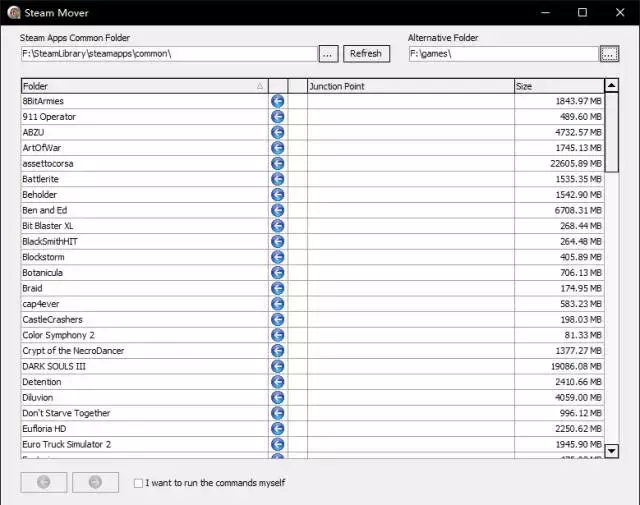Viewport: 640px width, 505px height.
Task: Click the blue arrow icon for Diluvion
Action: [278, 398]
